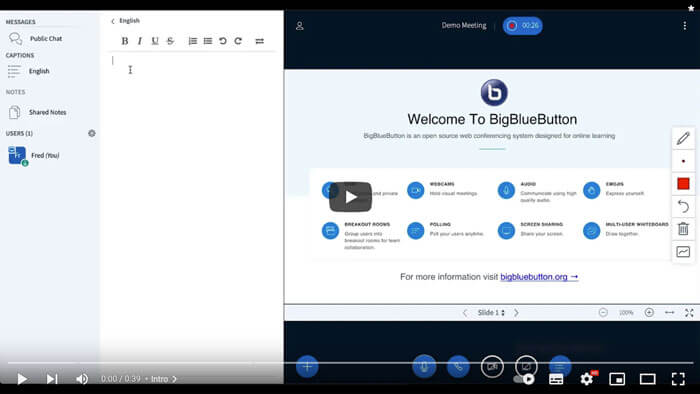The height and width of the screenshot is (394, 700).
Task: Toggle underline formatting in captions editor
Action: tap(155, 41)
